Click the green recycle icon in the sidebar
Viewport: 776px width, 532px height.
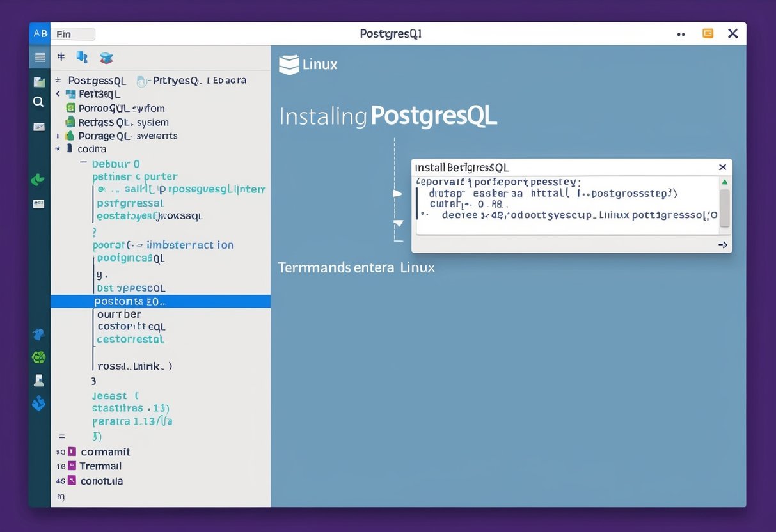[40, 357]
